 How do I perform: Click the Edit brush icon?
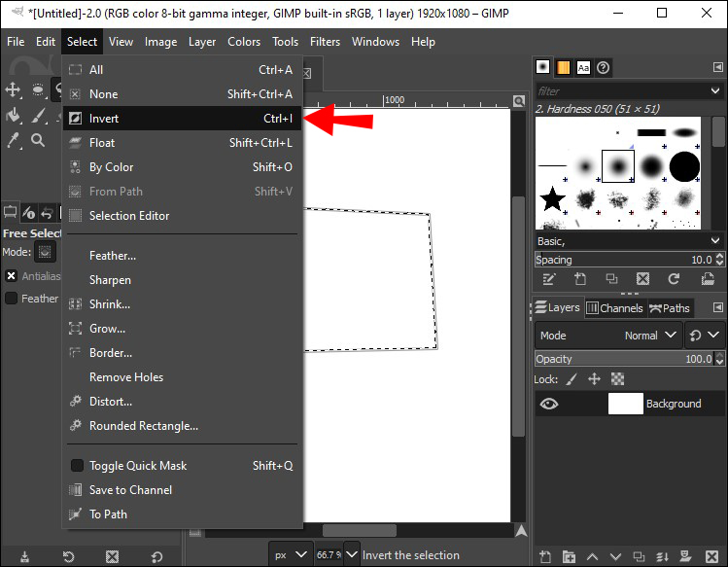click(x=549, y=279)
